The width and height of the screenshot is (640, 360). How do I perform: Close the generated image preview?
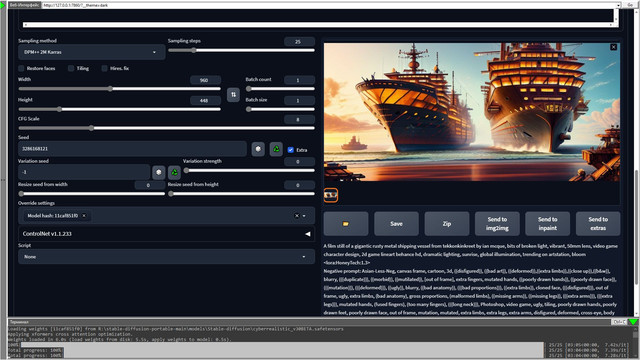click(613, 47)
